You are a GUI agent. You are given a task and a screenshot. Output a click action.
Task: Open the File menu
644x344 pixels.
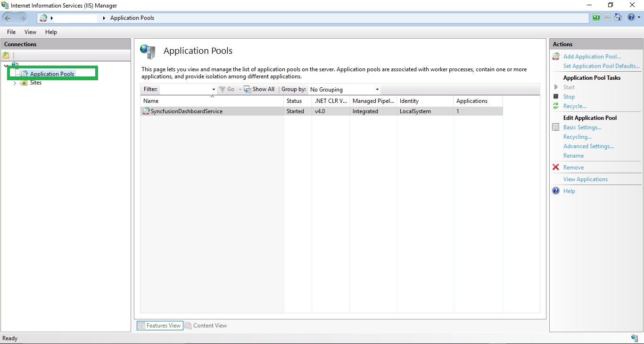[11, 32]
